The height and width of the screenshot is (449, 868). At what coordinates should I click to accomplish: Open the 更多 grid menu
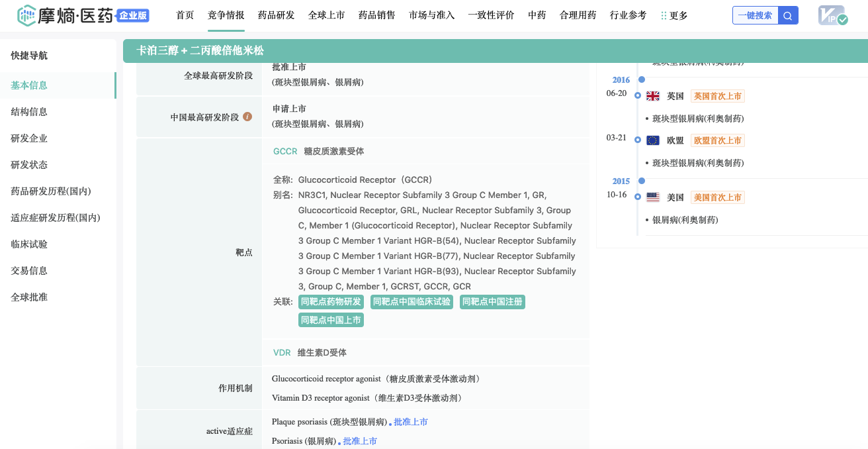[x=674, y=15]
